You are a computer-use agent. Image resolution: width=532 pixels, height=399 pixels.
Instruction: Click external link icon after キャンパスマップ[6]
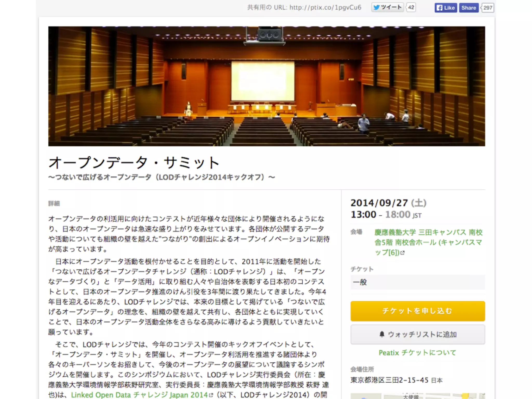click(403, 253)
